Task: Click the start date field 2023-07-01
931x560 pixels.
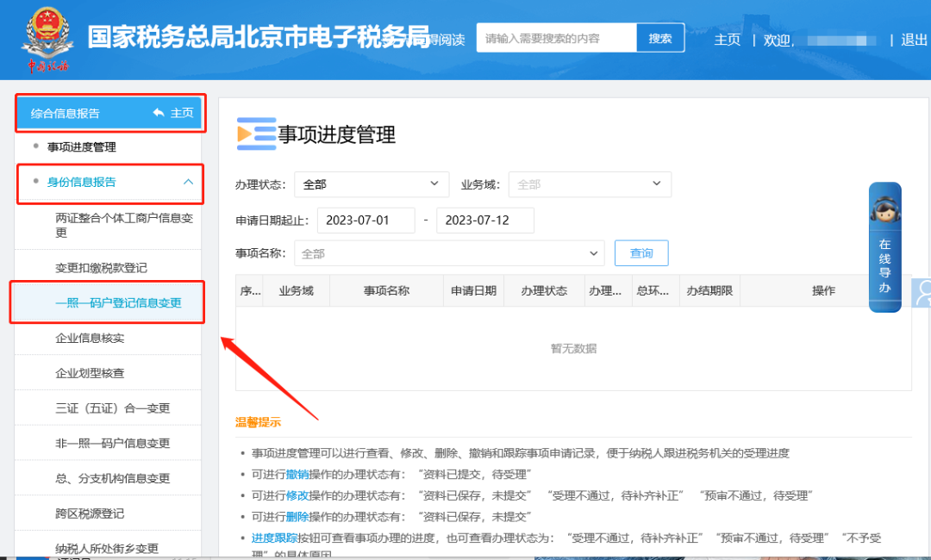Action: [366, 220]
